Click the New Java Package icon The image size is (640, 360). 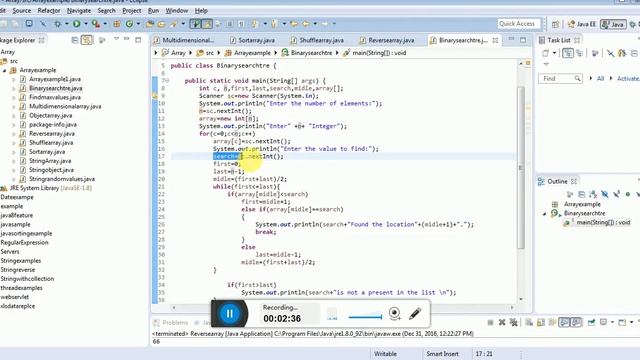[117, 24]
